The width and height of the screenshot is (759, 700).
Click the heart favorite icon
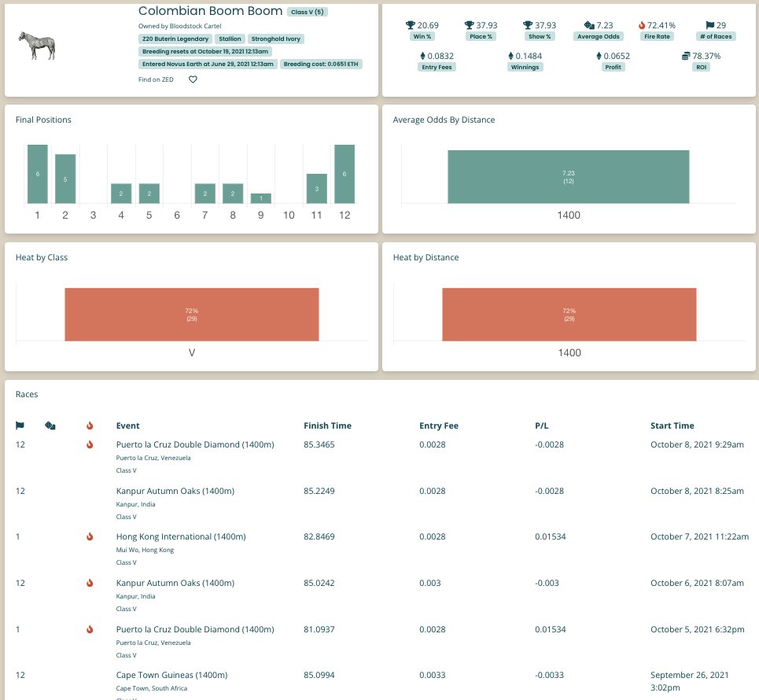pos(193,79)
